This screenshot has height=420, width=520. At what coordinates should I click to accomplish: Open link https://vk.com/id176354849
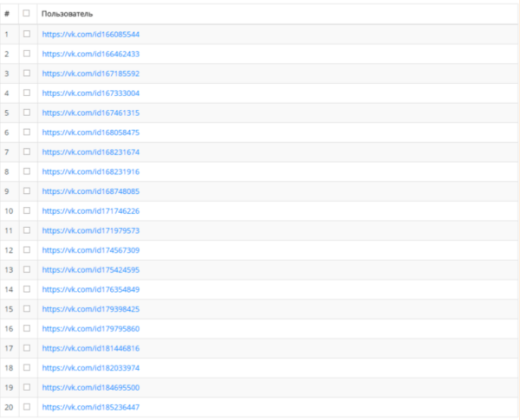pyautogui.click(x=90, y=290)
